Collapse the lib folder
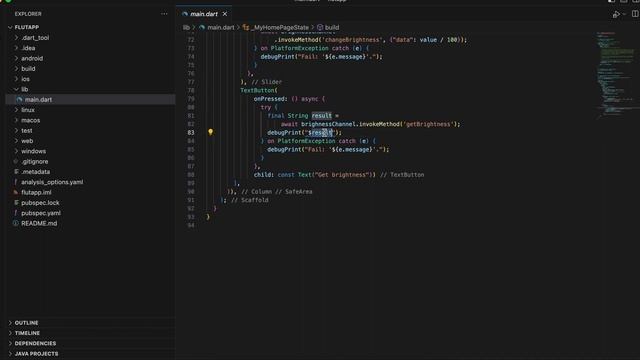Image resolution: width=640 pixels, height=360 pixels. coord(24,89)
